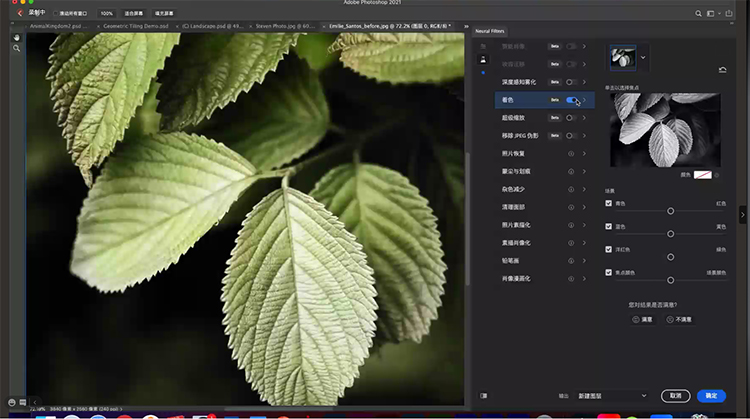Screen dimensions: 750x419
Task: Click the 取消 cancel button
Action: point(675,396)
